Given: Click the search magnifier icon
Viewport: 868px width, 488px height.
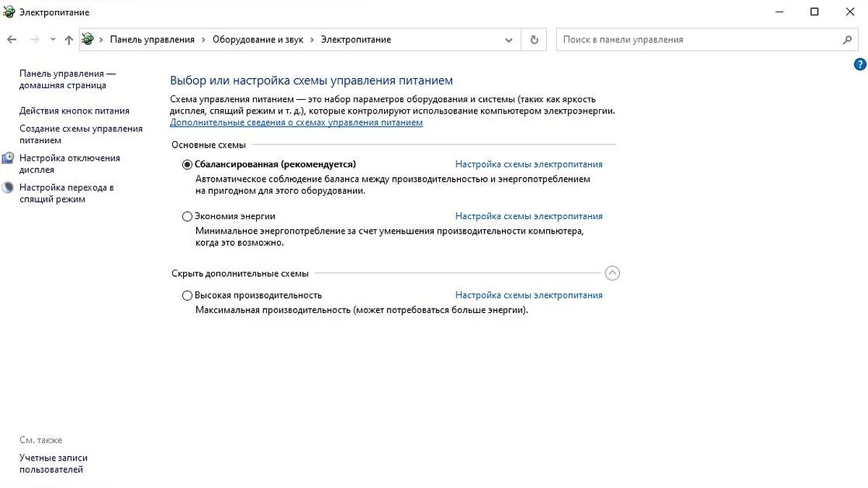Looking at the screenshot, I should 847,40.
